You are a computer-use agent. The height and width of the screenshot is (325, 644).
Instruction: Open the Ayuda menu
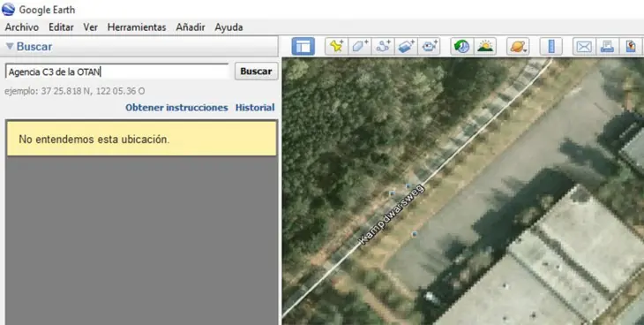tap(228, 27)
